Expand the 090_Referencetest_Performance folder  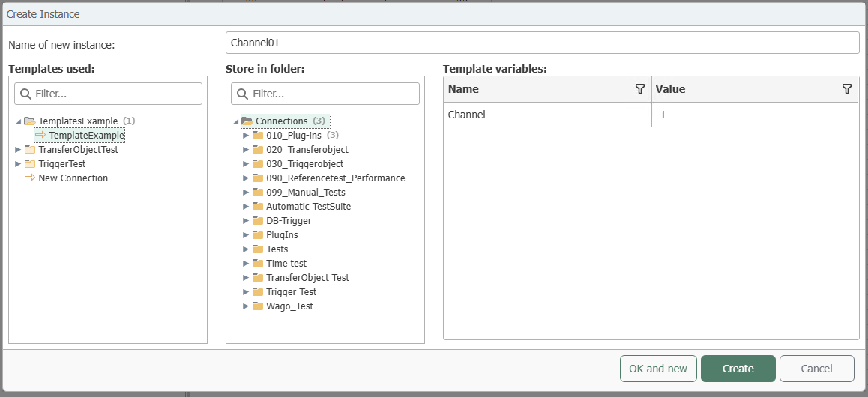247,178
